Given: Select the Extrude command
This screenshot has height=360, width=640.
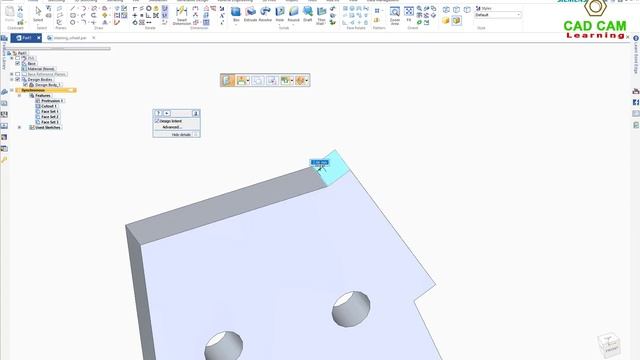Looking at the screenshot, I should coord(250,13).
